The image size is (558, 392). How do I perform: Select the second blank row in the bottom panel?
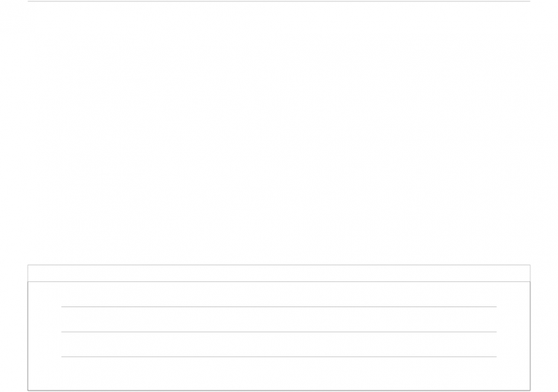pyautogui.click(x=279, y=319)
